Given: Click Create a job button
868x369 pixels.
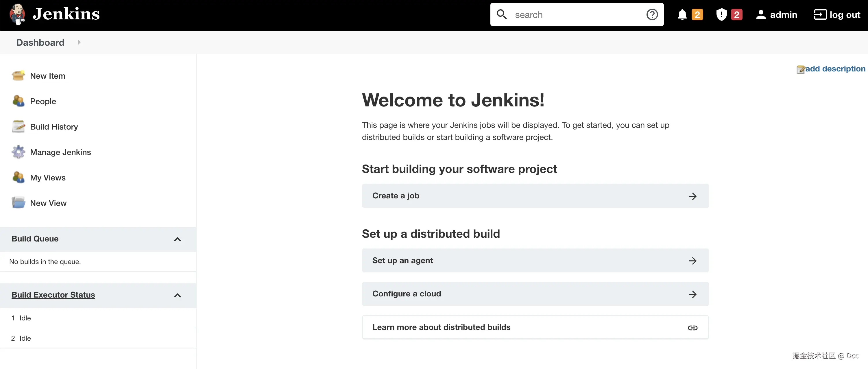Looking at the screenshot, I should 535,196.
